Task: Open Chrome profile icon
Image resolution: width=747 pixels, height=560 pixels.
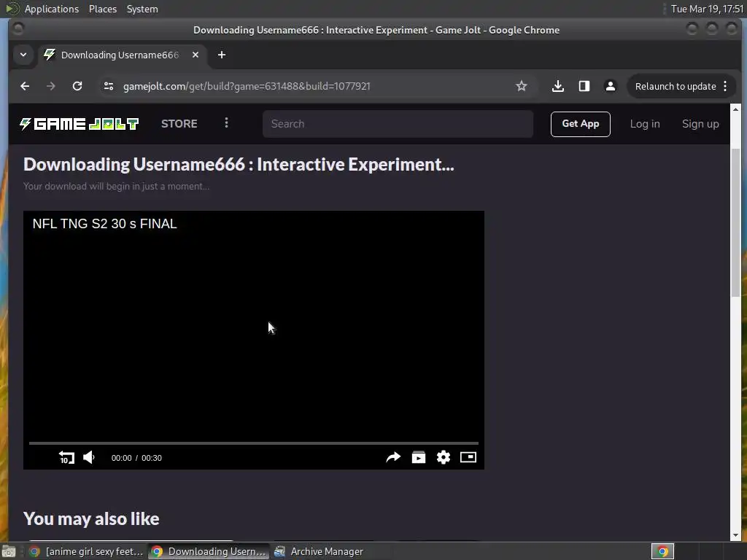Action: click(611, 86)
